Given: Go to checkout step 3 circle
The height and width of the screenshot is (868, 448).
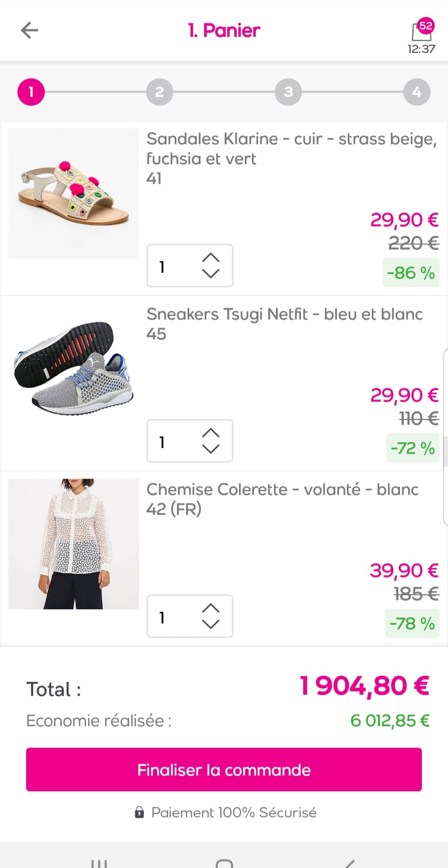Looking at the screenshot, I should tap(288, 92).
